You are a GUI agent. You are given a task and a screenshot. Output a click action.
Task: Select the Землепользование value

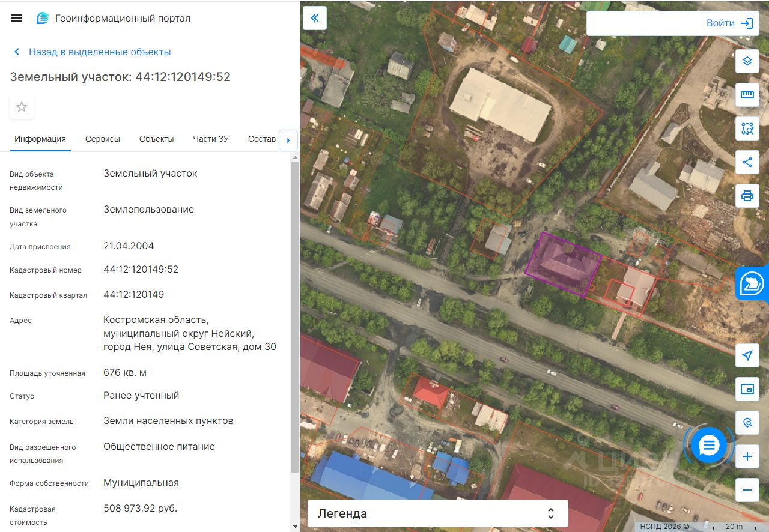pos(149,210)
